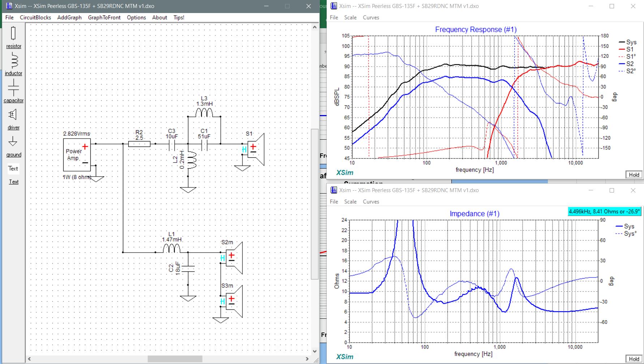Click the Sys legend entry in Frequency Response

pos(628,42)
